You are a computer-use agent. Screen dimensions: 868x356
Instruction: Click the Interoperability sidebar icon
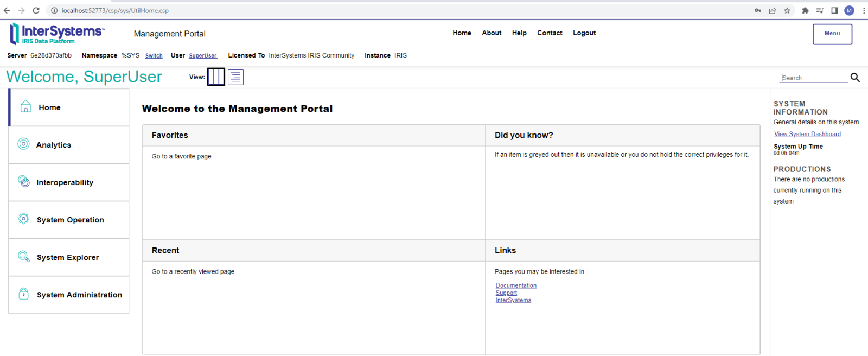point(24,181)
